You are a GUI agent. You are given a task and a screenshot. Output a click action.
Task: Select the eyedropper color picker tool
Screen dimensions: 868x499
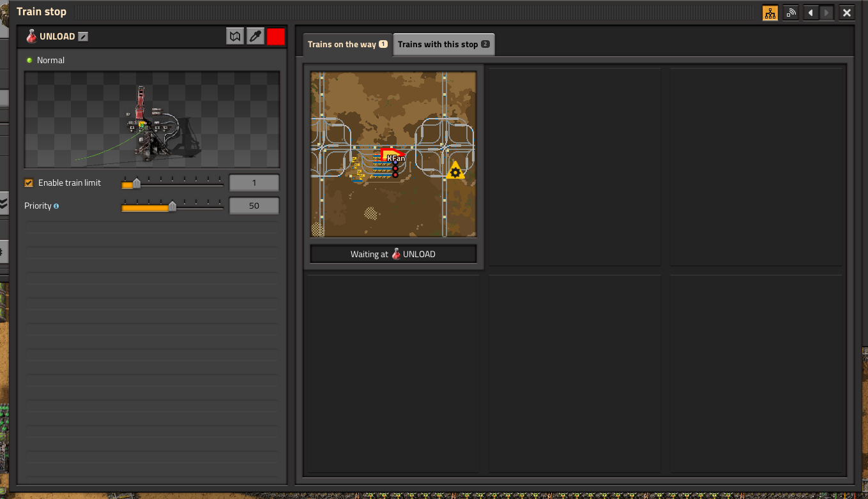[255, 36]
